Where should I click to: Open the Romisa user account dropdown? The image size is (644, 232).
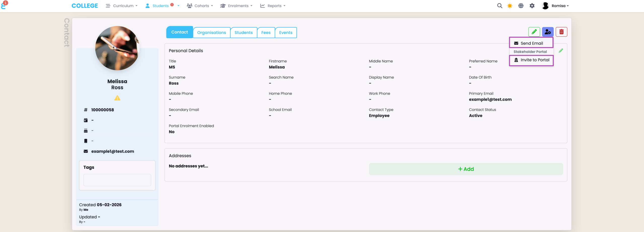pyautogui.click(x=555, y=6)
